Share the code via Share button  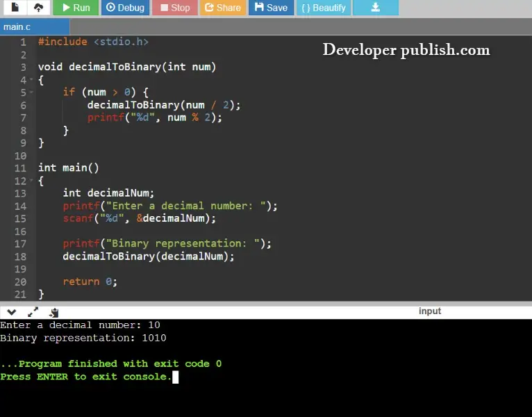tap(223, 8)
